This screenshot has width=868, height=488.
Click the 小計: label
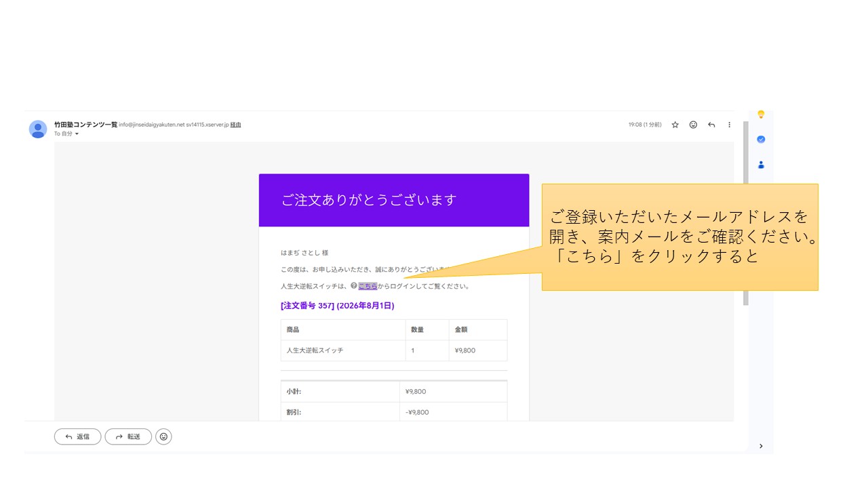(x=294, y=392)
